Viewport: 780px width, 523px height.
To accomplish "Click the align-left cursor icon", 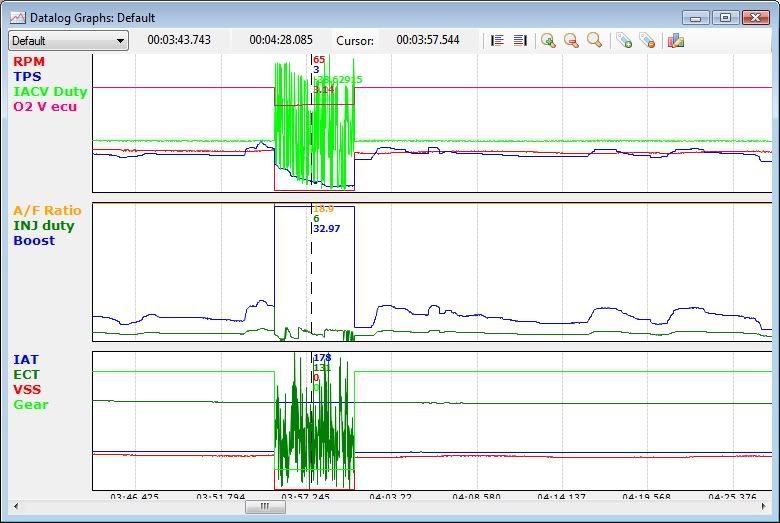I will point(497,40).
